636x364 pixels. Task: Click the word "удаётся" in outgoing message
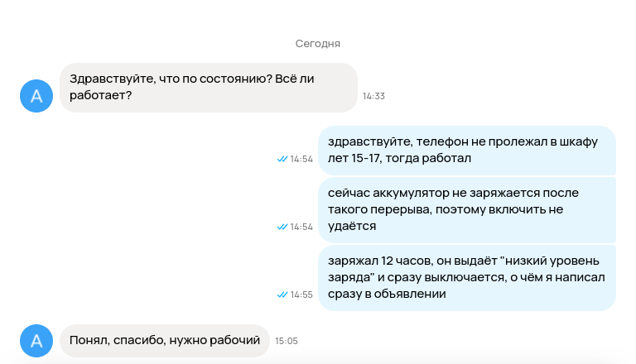click(x=352, y=226)
